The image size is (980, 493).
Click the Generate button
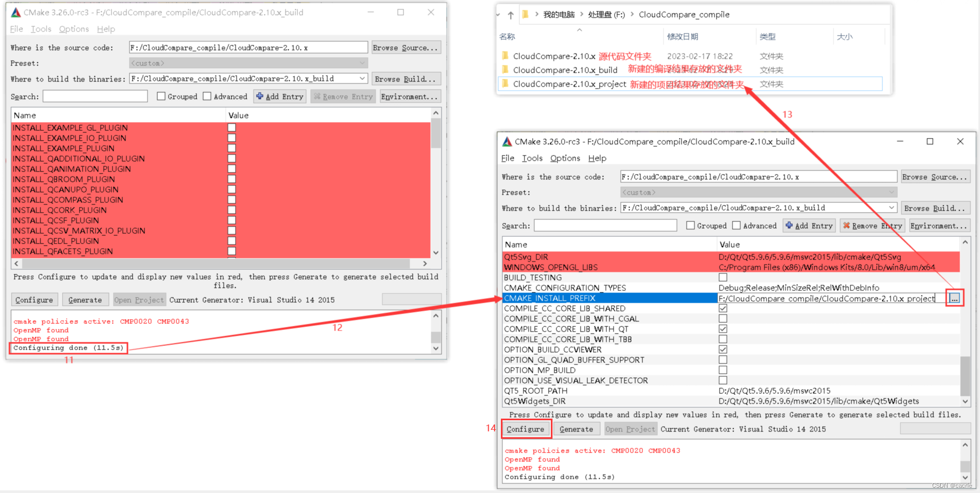point(85,299)
